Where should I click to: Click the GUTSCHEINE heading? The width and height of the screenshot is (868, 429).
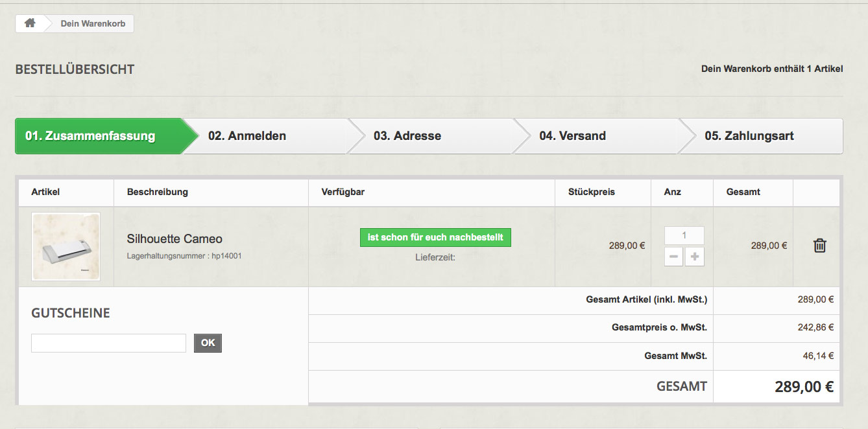[71, 313]
